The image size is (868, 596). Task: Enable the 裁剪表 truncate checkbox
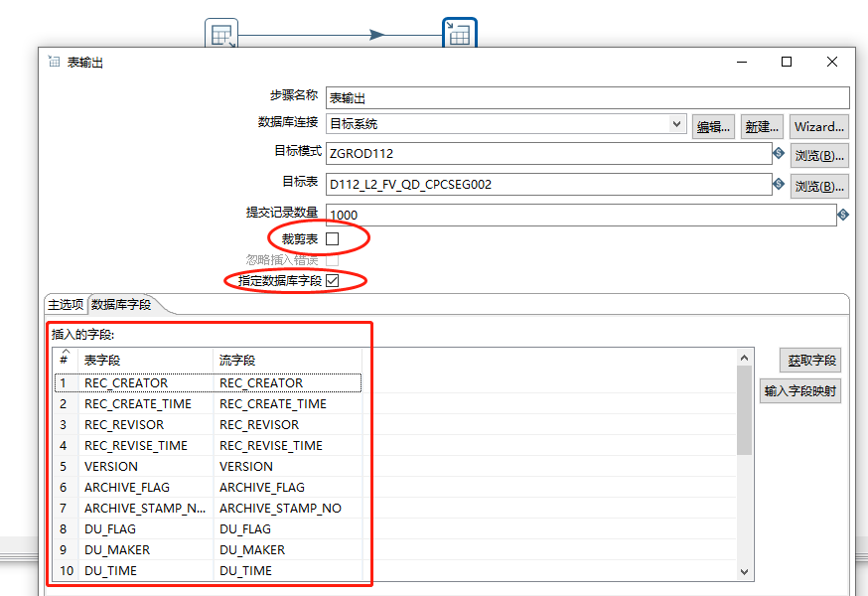(x=332, y=238)
